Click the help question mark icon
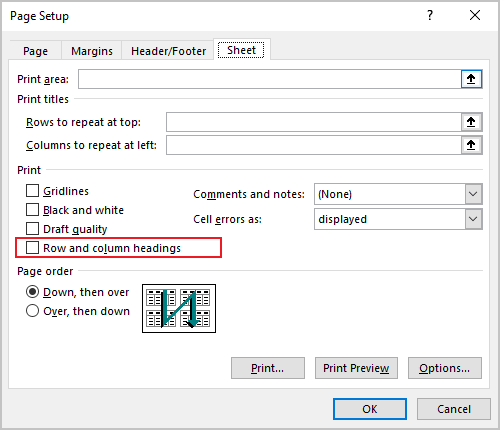Screen dimensions: 500x430 (430, 15)
